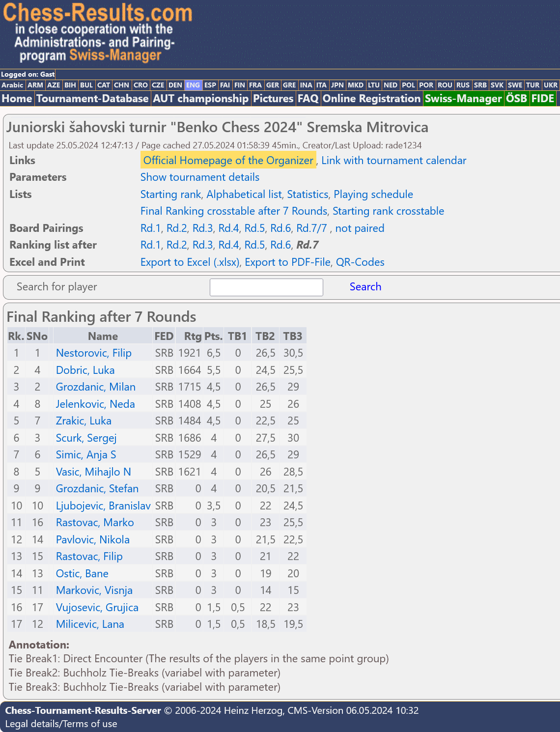Image resolution: width=560 pixels, height=732 pixels.
Task: Open the Home menu item
Action: [17, 99]
